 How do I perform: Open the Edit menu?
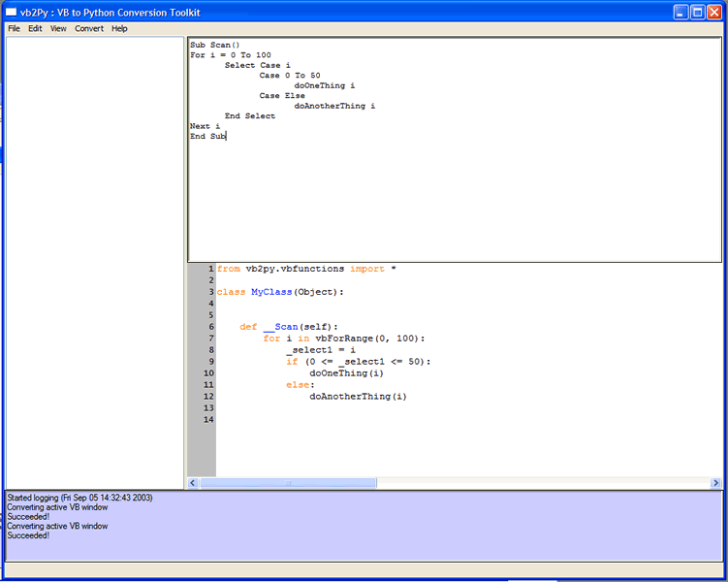pyautogui.click(x=35, y=28)
